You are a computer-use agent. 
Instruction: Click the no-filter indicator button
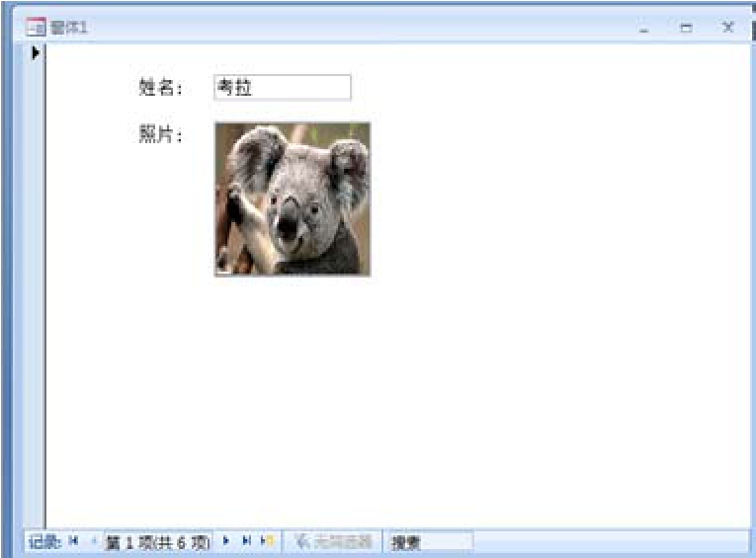(x=333, y=541)
